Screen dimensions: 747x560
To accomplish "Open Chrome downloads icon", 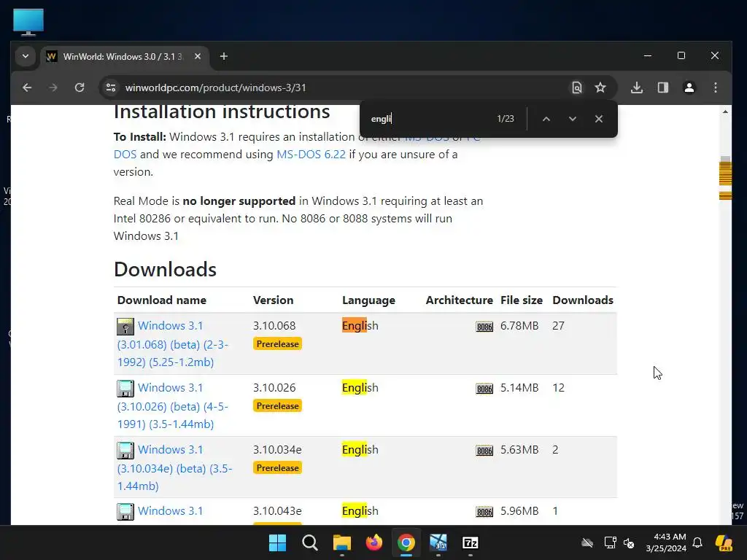I will [637, 87].
